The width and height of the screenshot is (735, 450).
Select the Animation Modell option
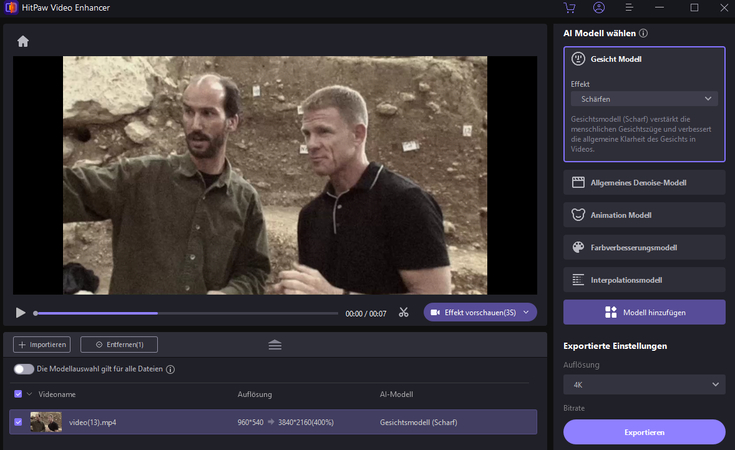(644, 214)
